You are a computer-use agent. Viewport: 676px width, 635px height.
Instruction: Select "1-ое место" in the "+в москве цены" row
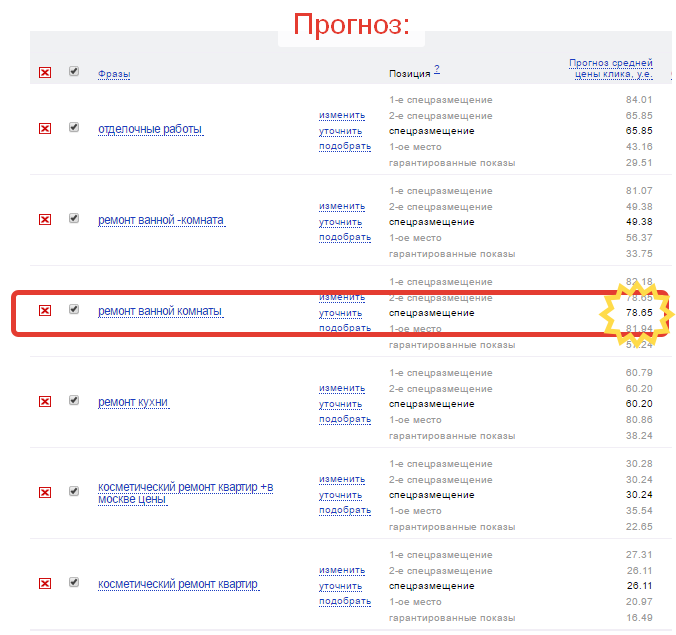tap(415, 511)
